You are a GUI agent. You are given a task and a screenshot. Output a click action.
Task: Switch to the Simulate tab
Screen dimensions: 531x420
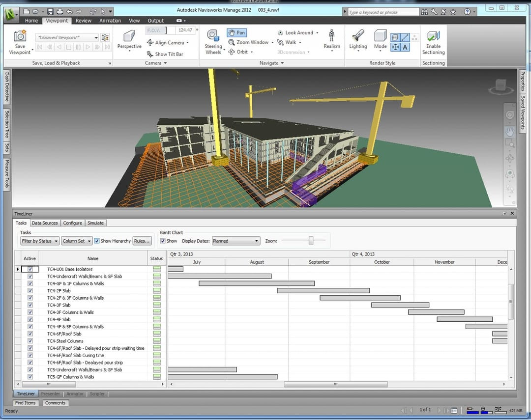[95, 223]
